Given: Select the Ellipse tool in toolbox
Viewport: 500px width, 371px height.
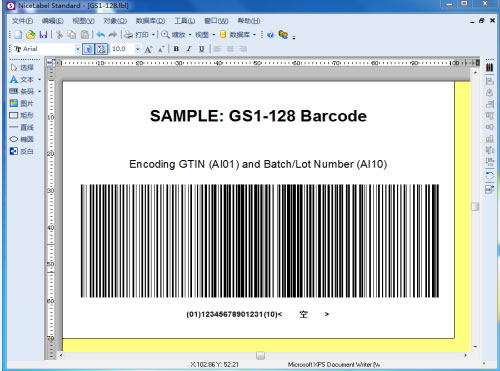Looking at the screenshot, I should (x=22, y=139).
